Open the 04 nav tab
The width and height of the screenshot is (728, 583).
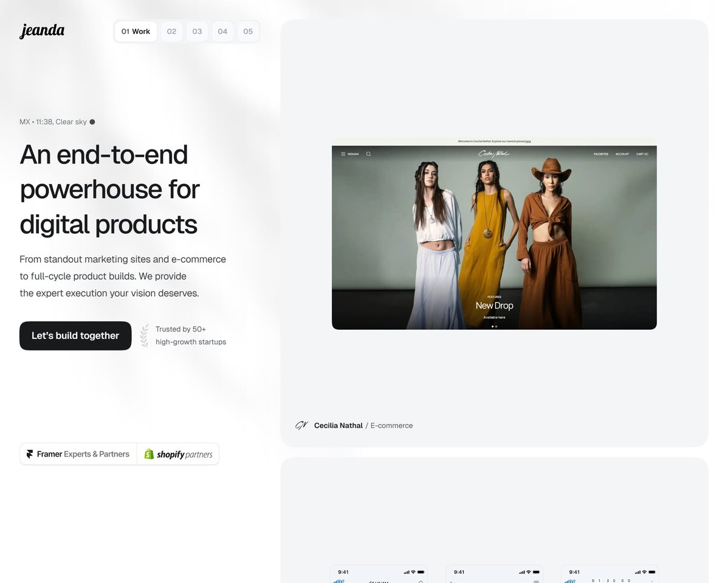[222, 32]
